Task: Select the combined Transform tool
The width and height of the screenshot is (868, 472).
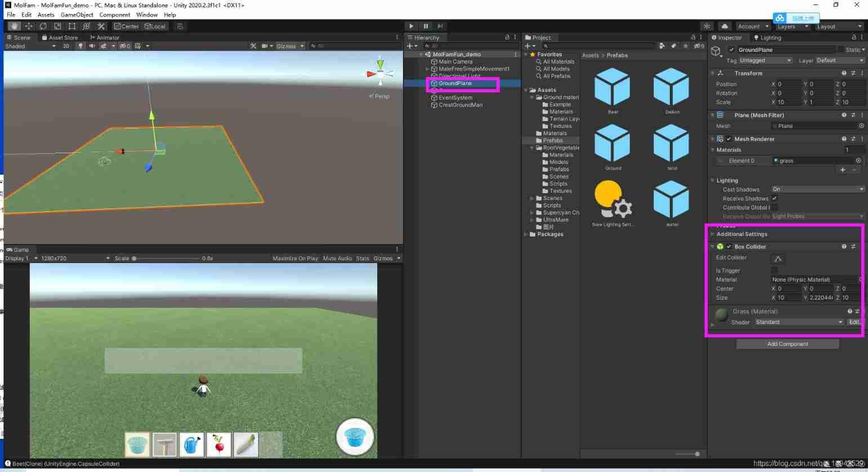Action: [x=86, y=26]
